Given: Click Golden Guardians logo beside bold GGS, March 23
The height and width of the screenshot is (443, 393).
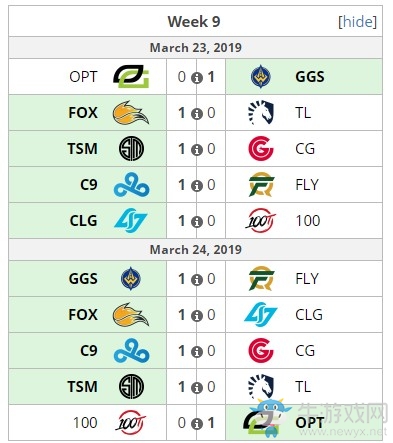Looking at the screenshot, I should click(261, 77).
